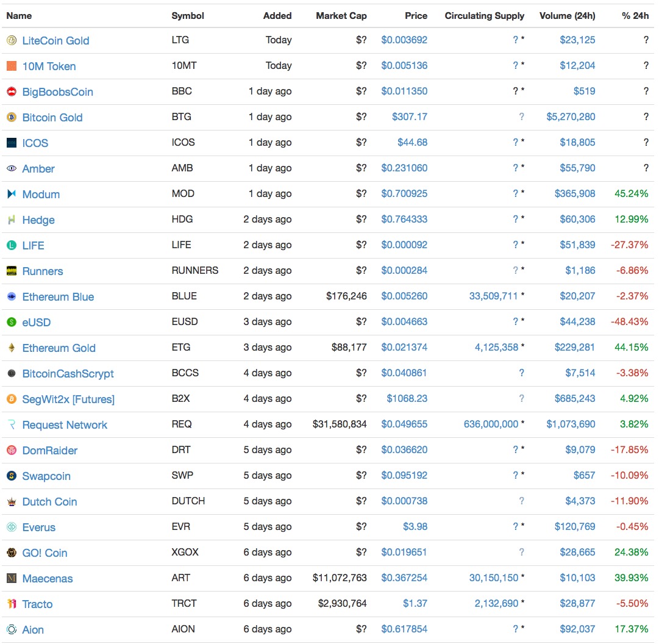Open the Aion name link

[x=33, y=630]
